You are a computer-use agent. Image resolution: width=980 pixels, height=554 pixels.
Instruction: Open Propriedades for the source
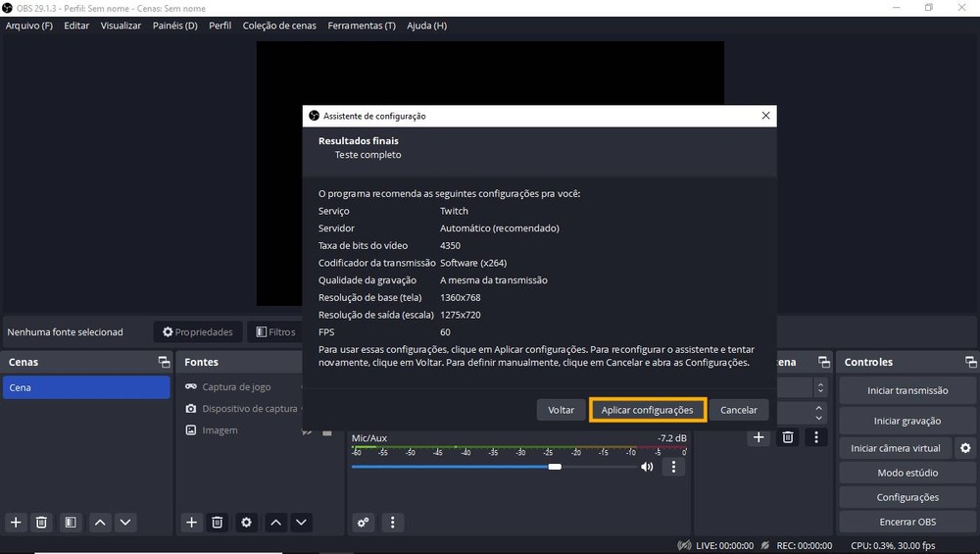click(x=198, y=332)
